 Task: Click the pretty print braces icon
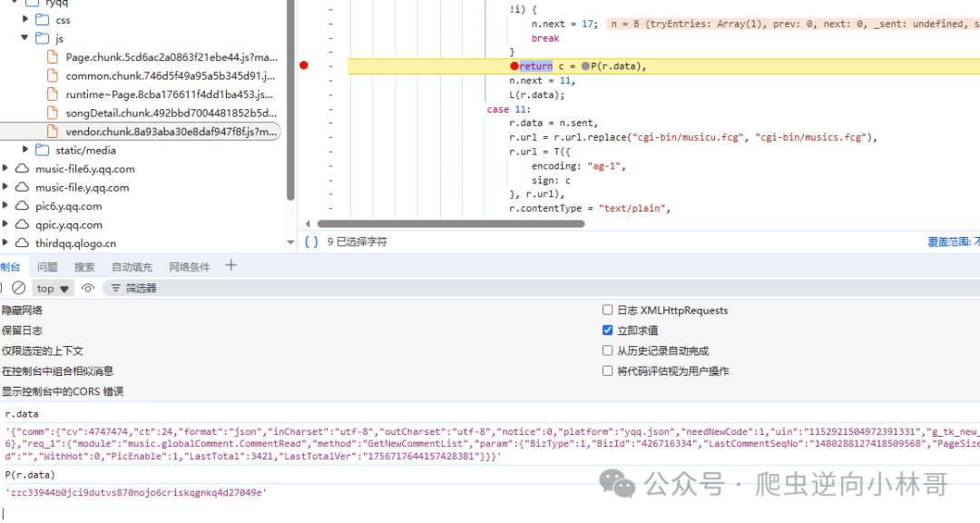[x=311, y=242]
